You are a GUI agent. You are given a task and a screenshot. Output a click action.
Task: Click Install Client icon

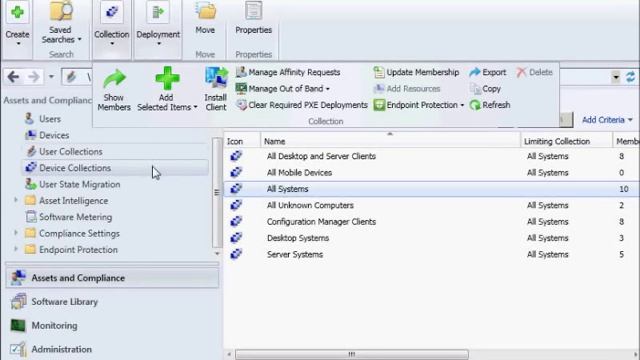point(216,78)
